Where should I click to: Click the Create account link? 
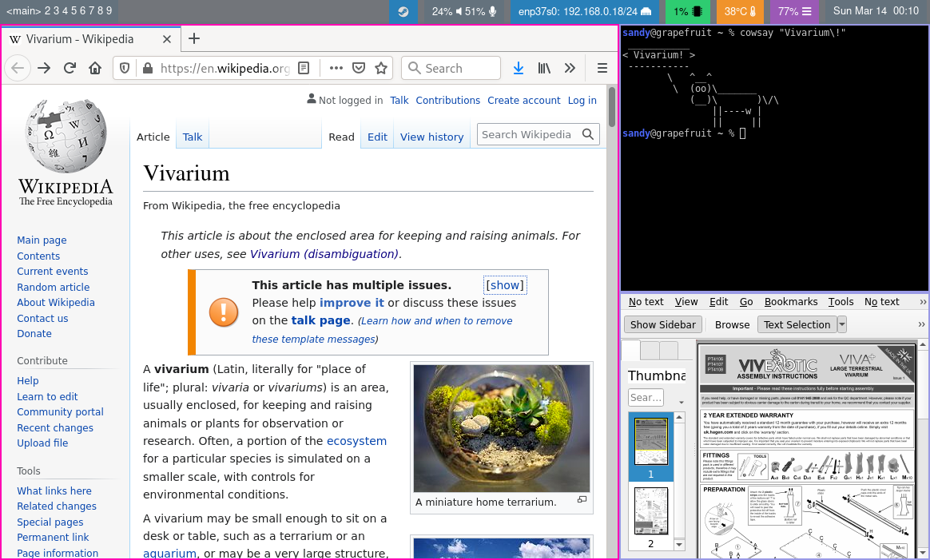(x=523, y=100)
